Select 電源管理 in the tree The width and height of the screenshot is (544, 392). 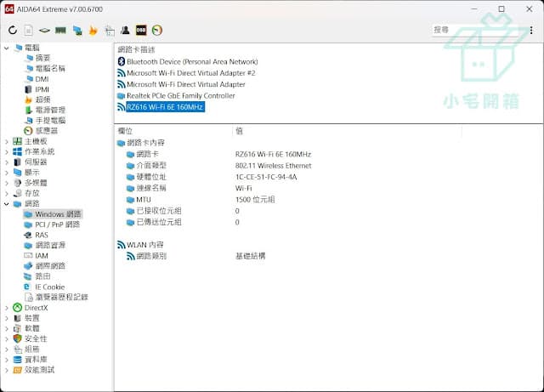click(50, 110)
